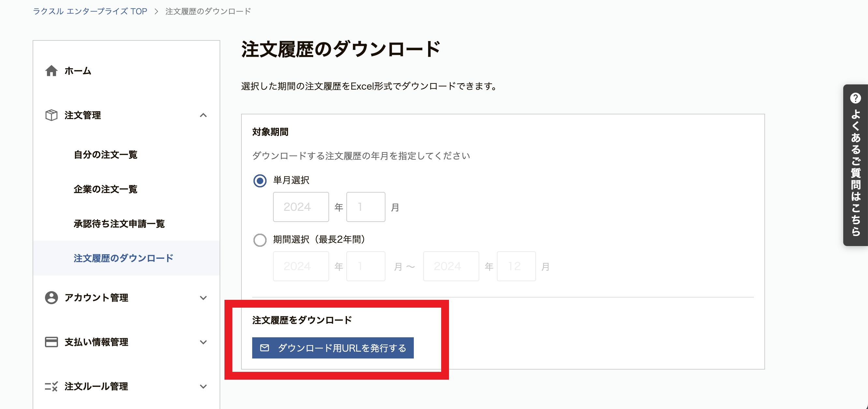The image size is (868, 409).
Task: Click ダウンロード用URLを発行する button
Action: point(333,348)
